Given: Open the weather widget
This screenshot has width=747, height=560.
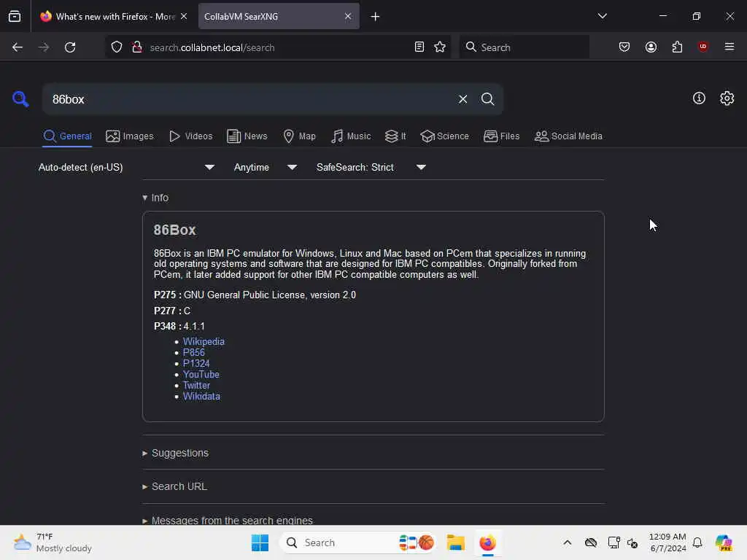Looking at the screenshot, I should click(53, 542).
